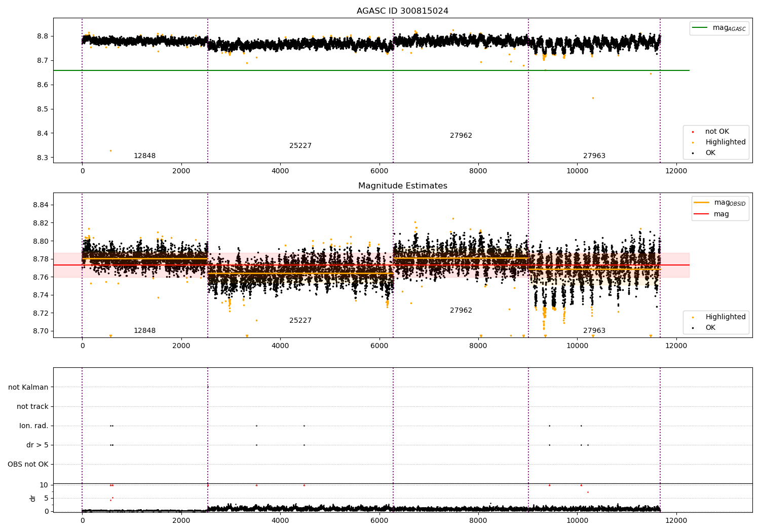Click OBSID label 25227 in Magnitude Estimates plot
Viewport: 760px width, 532px height.
click(x=300, y=321)
